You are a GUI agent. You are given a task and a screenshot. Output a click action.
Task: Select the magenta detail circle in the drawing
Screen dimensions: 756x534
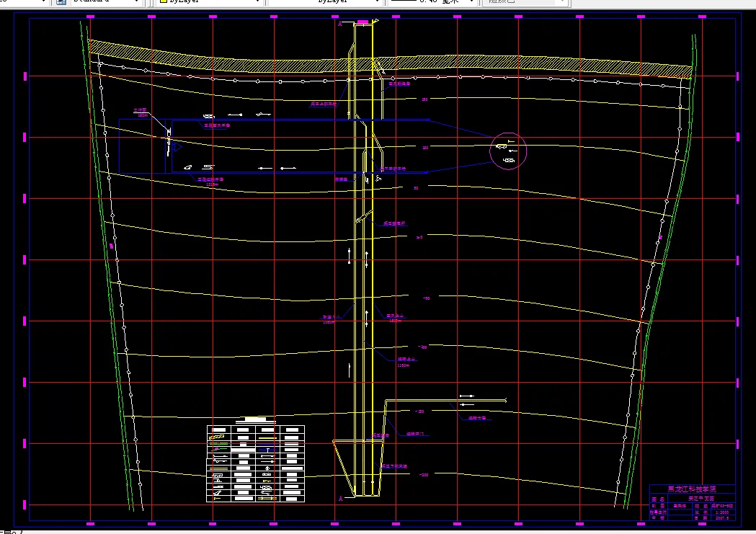508,151
